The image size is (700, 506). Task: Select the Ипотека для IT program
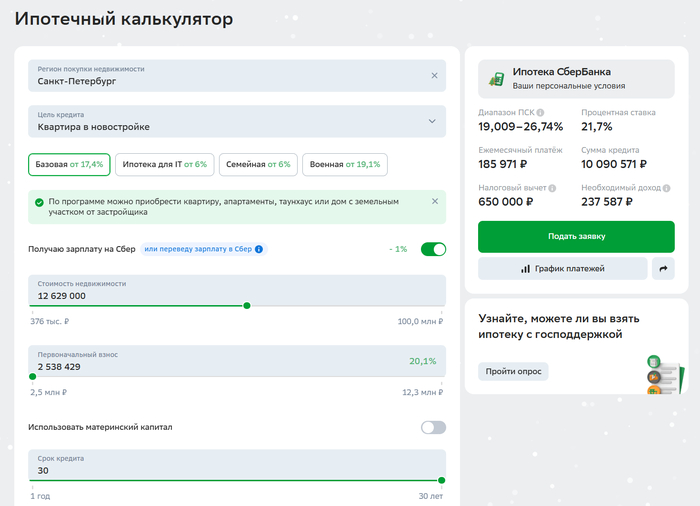pos(164,164)
